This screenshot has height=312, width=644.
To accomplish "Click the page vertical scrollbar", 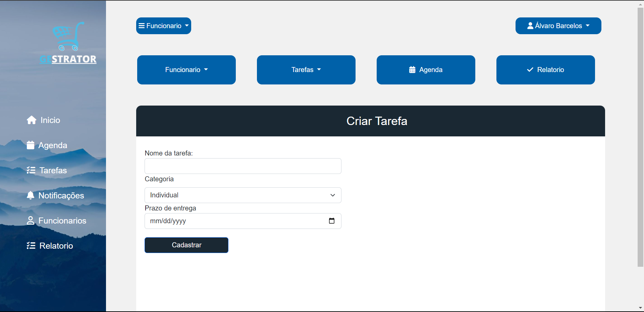I will [640, 137].
